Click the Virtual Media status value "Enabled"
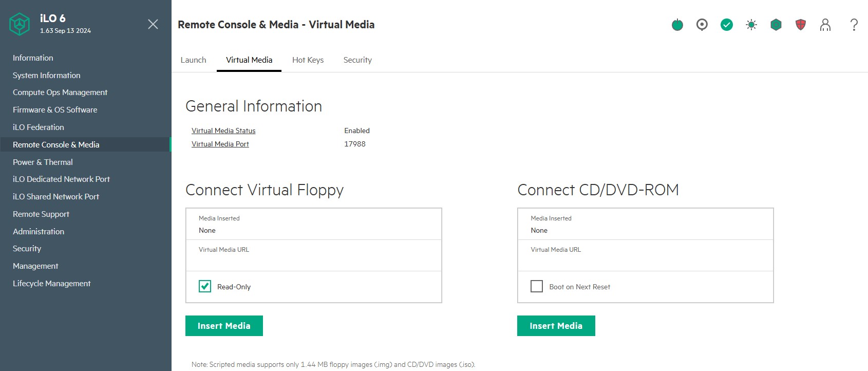 pos(357,131)
